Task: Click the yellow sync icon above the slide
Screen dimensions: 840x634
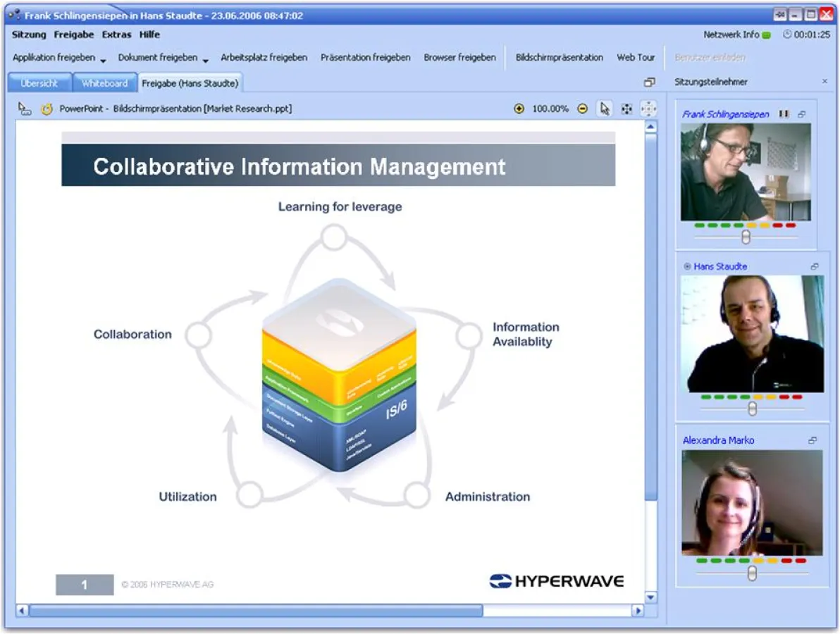Action: [x=47, y=109]
